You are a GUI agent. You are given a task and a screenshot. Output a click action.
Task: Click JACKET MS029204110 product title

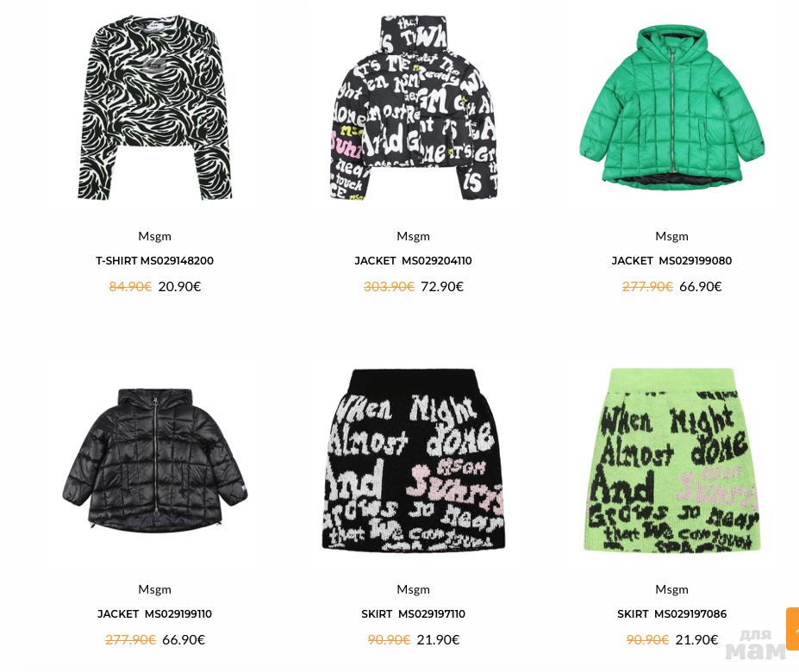tap(413, 261)
